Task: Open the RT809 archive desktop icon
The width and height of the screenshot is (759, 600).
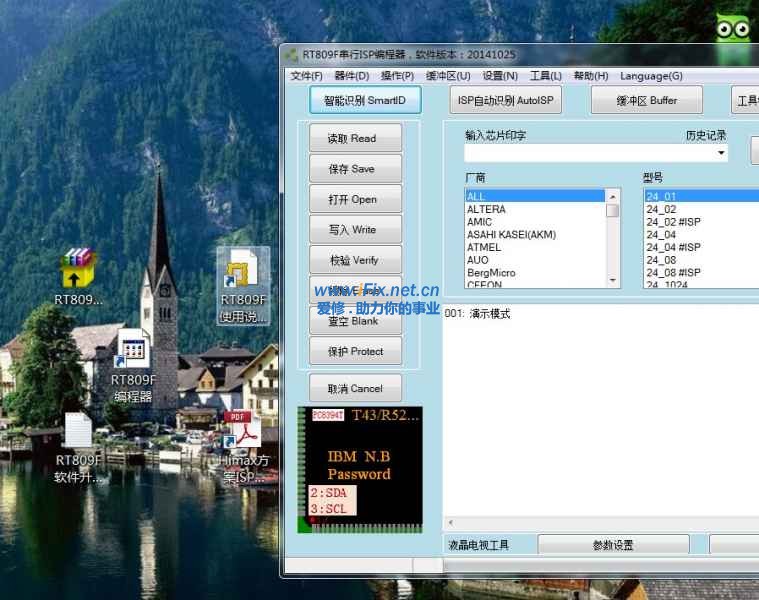Action: pos(78,277)
